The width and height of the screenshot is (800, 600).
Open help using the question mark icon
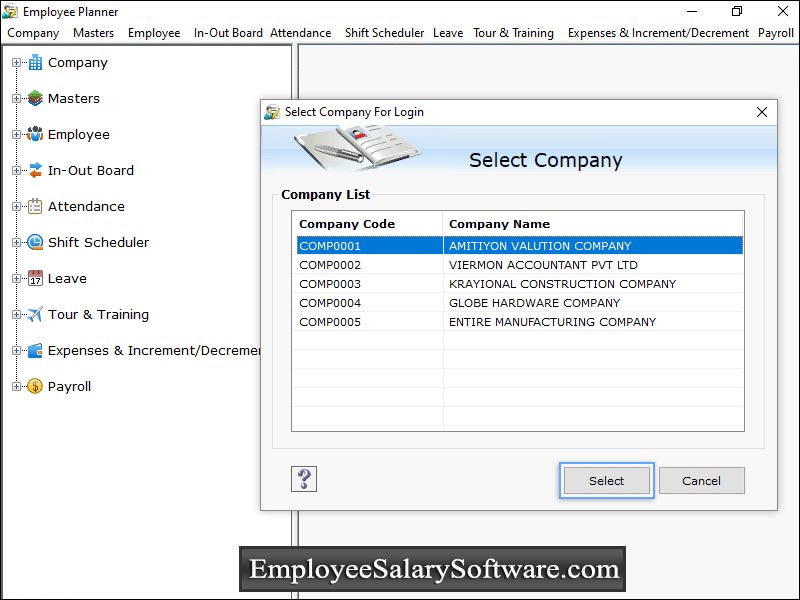tap(303, 479)
